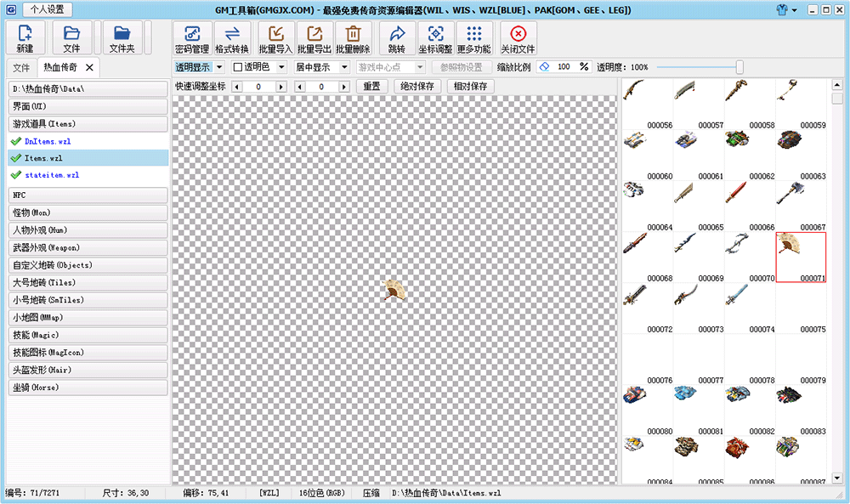Toggle the 透明色 checkbox

(238, 67)
